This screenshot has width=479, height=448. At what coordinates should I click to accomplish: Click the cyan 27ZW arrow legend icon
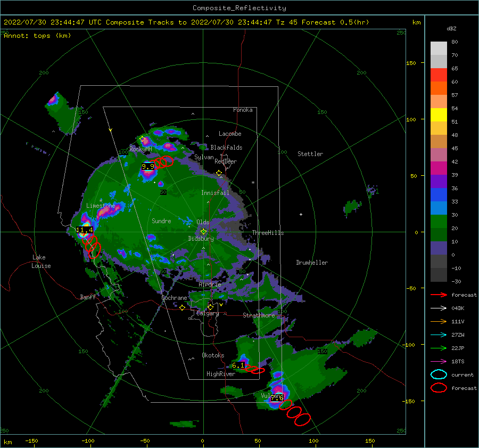coord(439,335)
